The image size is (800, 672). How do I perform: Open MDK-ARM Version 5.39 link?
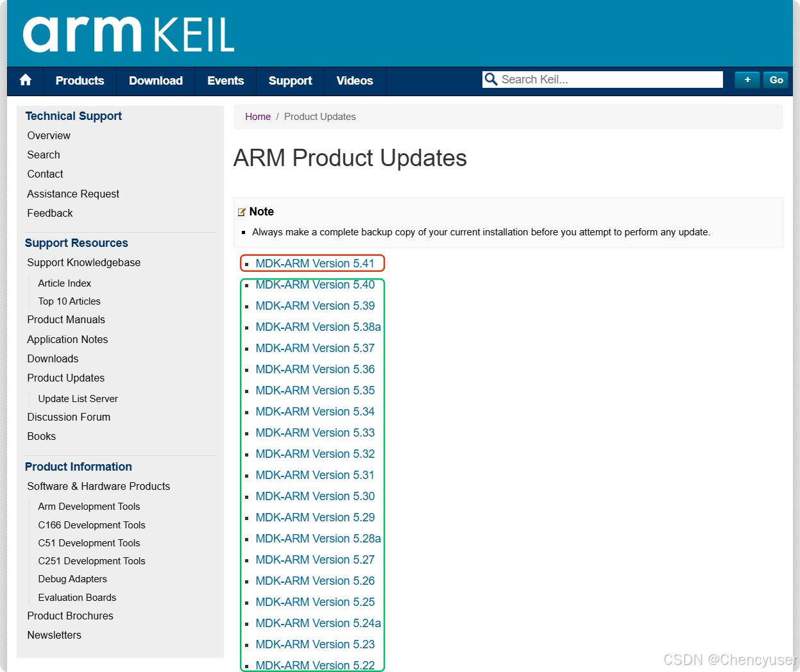point(315,306)
